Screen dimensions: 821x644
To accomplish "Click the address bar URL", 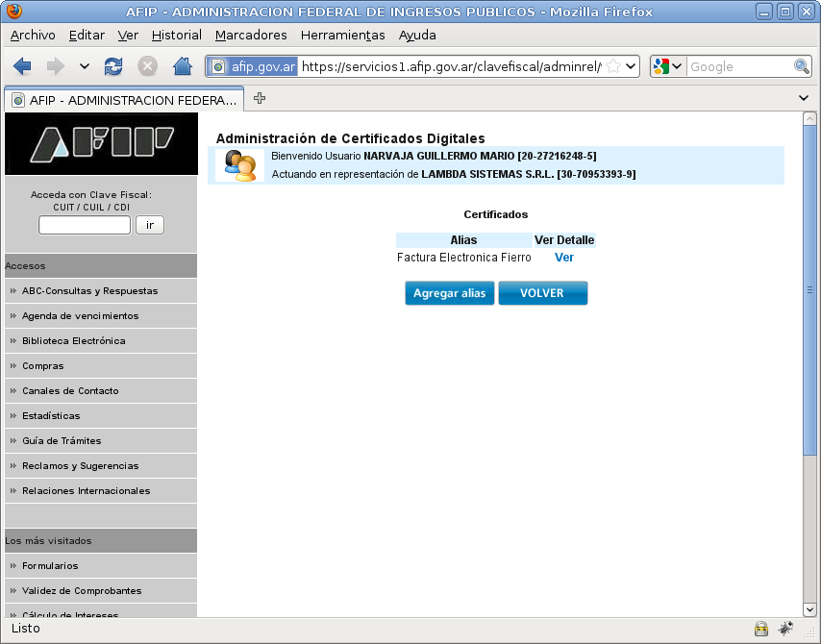I will 451,66.
